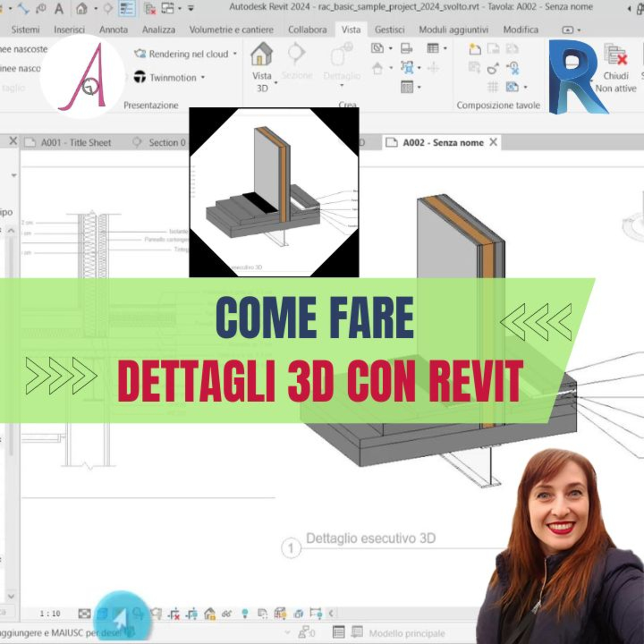
Task: Open Volumetrie e cantiere tab
Action: [231, 30]
